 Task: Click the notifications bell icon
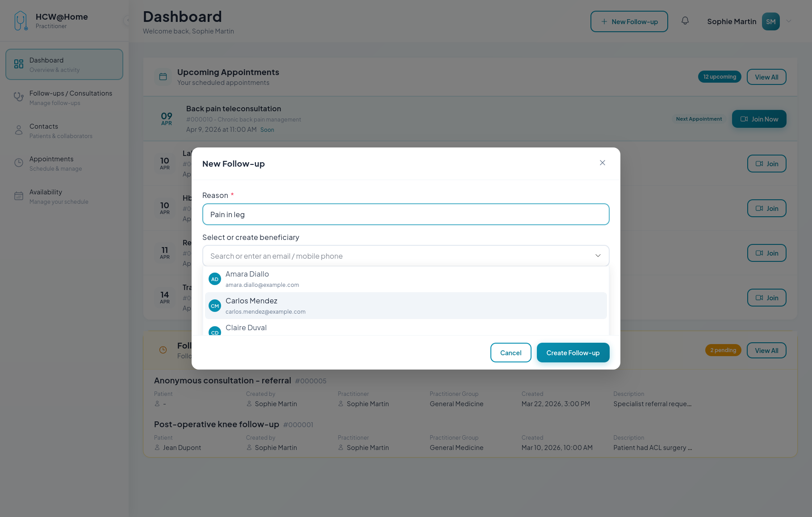(685, 21)
